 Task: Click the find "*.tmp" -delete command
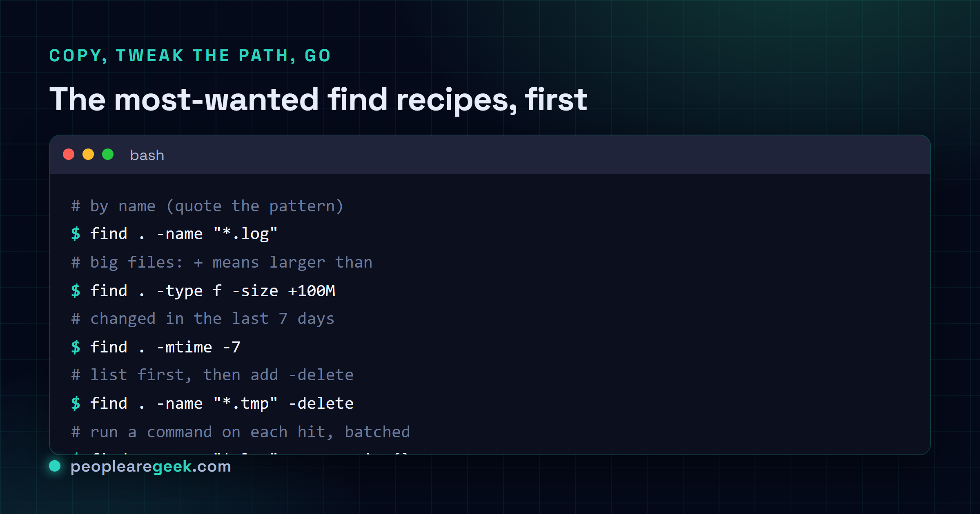(222, 403)
